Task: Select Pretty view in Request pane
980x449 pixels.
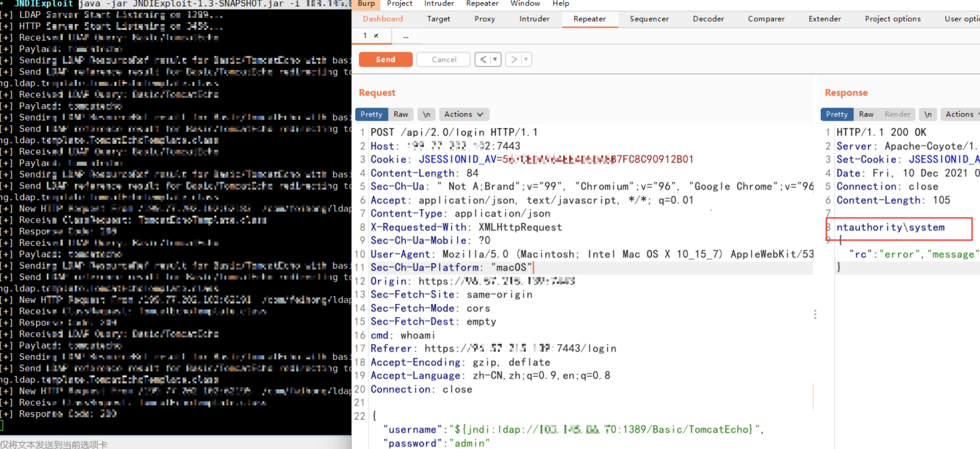Action: coord(371,114)
